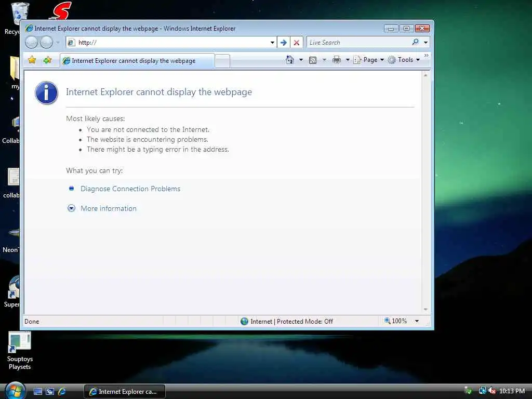Click the Diagnose Connection Problems link
Image resolution: width=532 pixels, height=399 pixels.
tap(130, 189)
